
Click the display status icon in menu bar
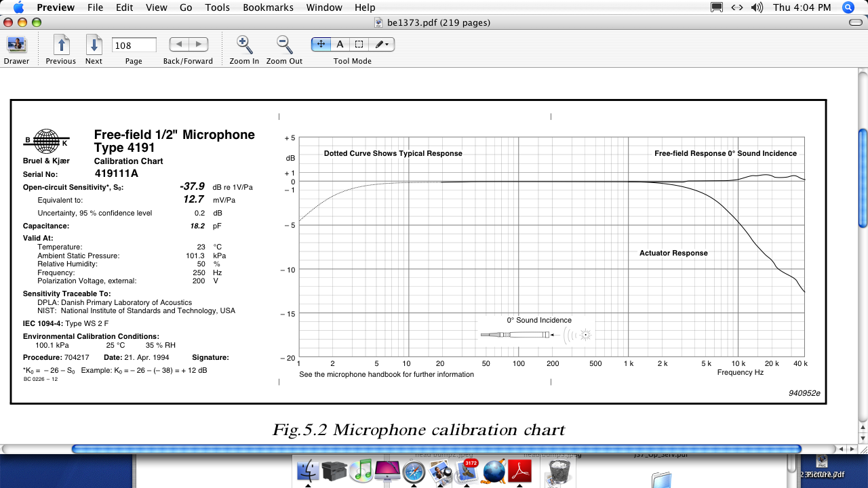(x=716, y=7)
